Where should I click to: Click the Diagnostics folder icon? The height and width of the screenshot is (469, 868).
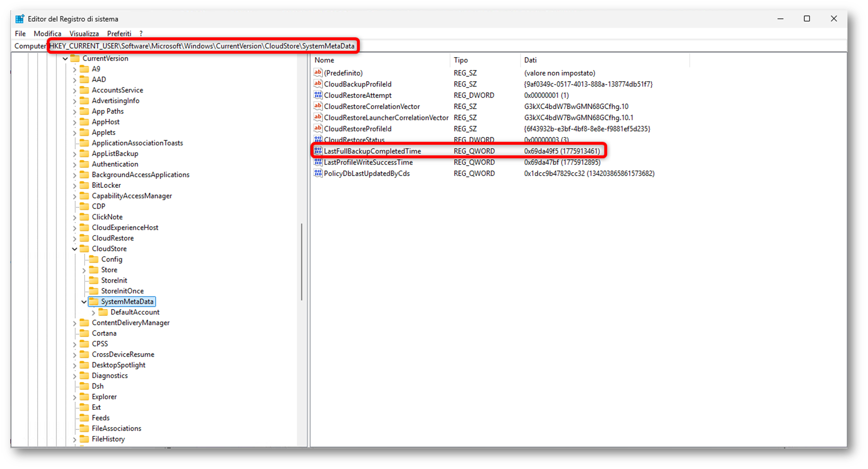point(84,376)
